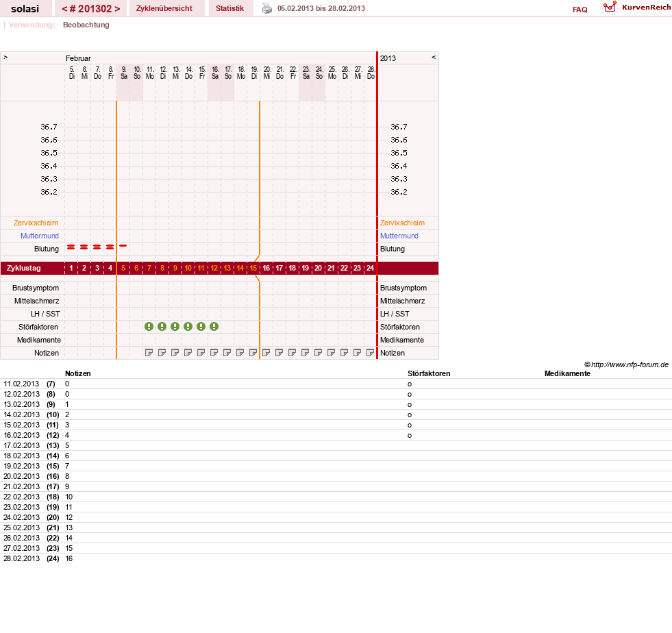Image resolution: width=672 pixels, height=633 pixels.
Task: Click the 28.02.2013 notes row
Action: pos(336,559)
